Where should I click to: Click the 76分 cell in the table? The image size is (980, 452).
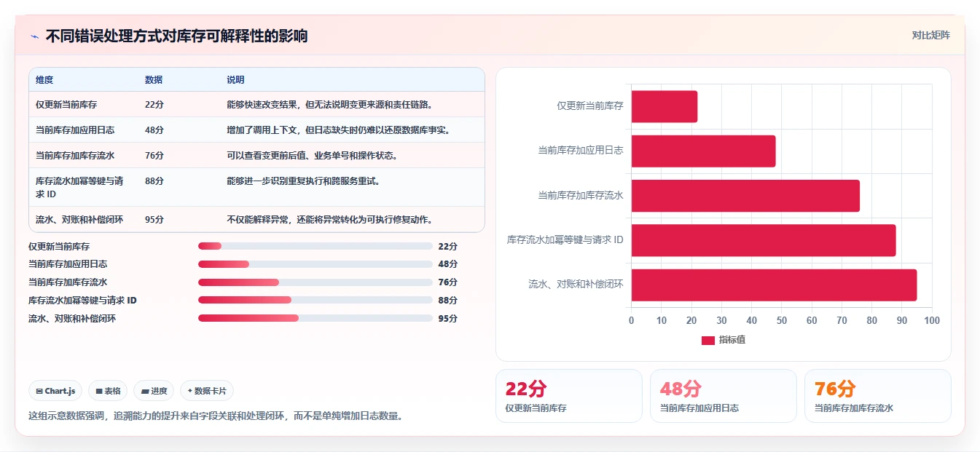tap(154, 155)
